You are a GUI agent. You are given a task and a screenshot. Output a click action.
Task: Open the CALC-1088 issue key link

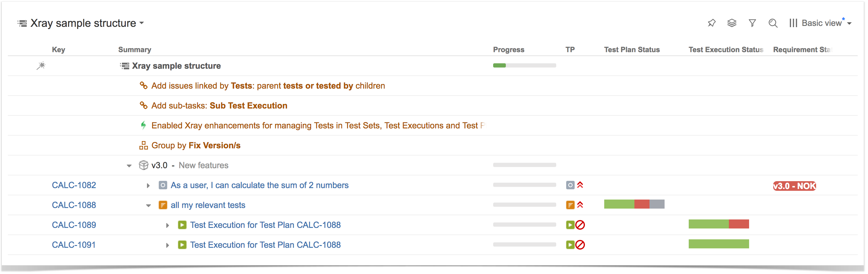pos(74,205)
